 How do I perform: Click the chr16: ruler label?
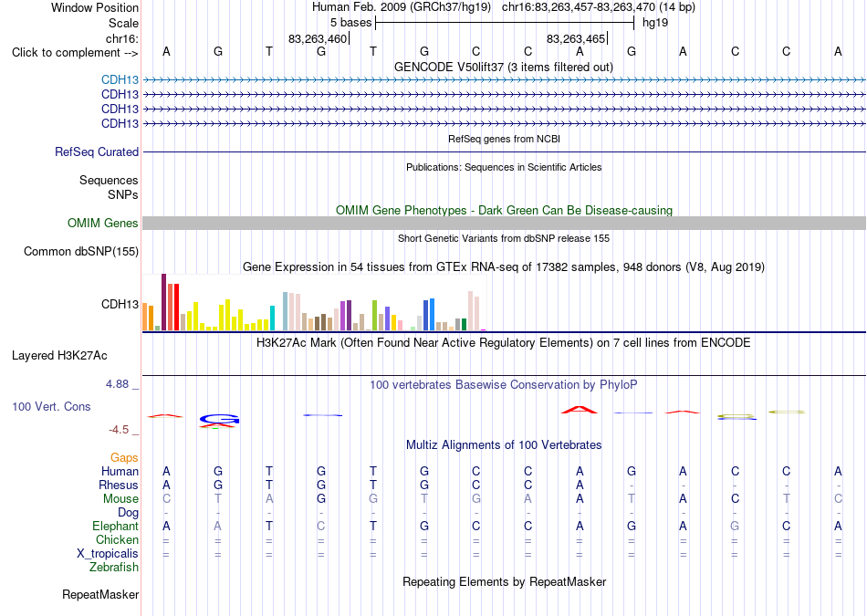pyautogui.click(x=121, y=38)
